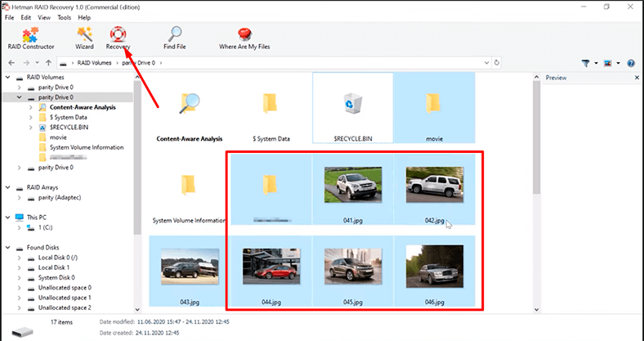
Task: Expand parity (Adaptec) array node
Action: click(20, 198)
